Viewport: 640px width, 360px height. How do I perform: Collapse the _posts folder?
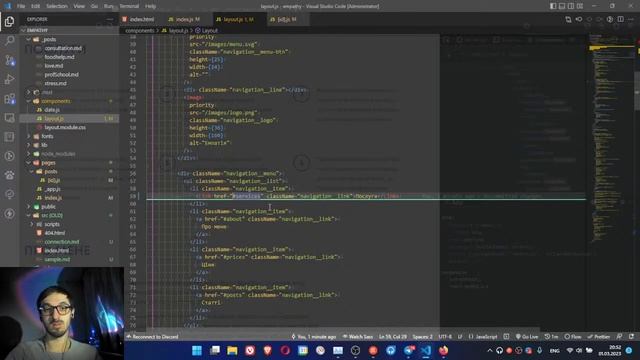[x=48, y=40]
